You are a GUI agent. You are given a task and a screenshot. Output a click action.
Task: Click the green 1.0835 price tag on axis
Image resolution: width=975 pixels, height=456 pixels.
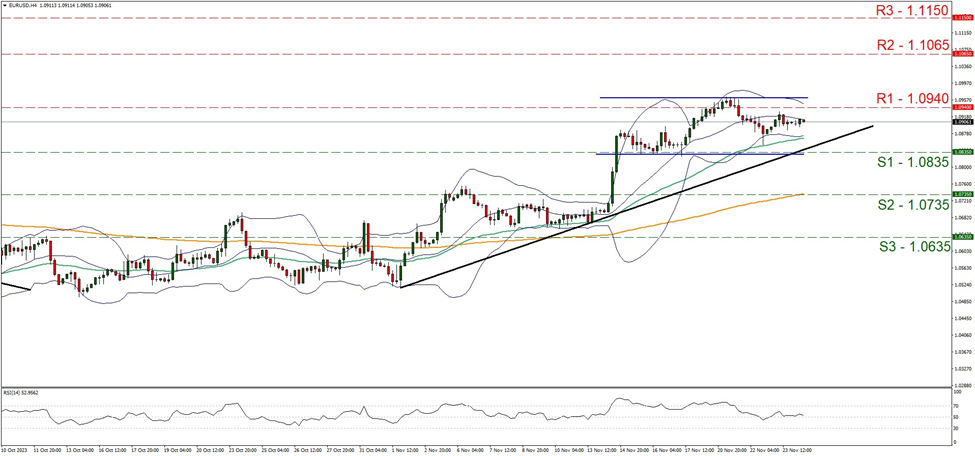pos(961,152)
